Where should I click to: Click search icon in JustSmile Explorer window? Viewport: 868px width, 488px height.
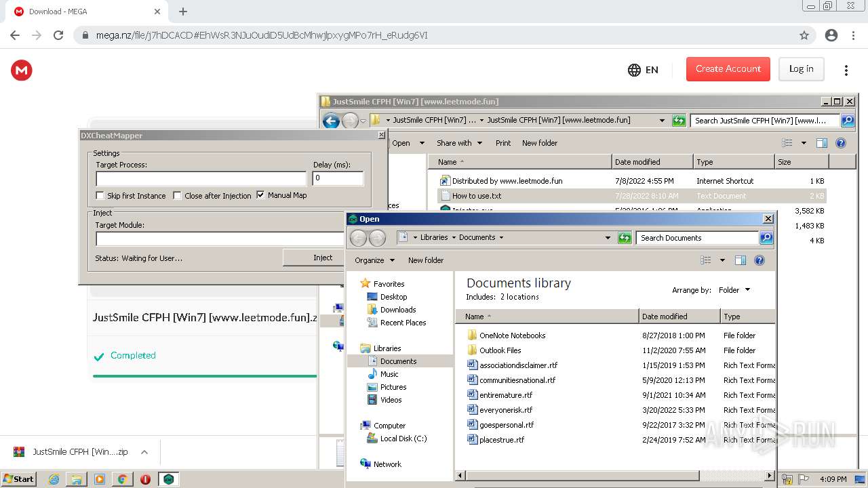click(x=848, y=121)
